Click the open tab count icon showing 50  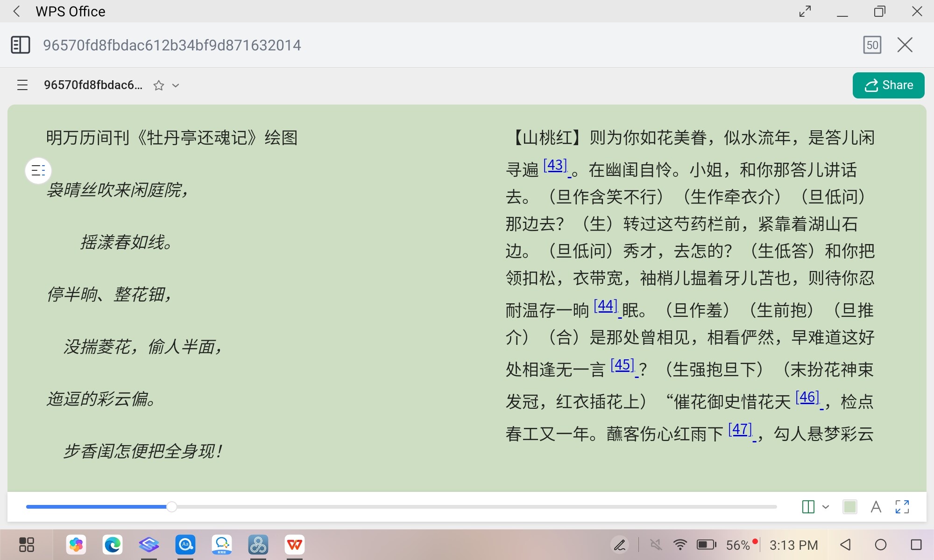click(872, 45)
